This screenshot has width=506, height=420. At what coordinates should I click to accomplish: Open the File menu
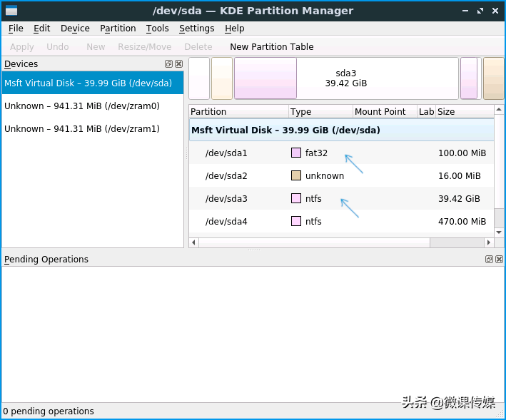[16, 29]
